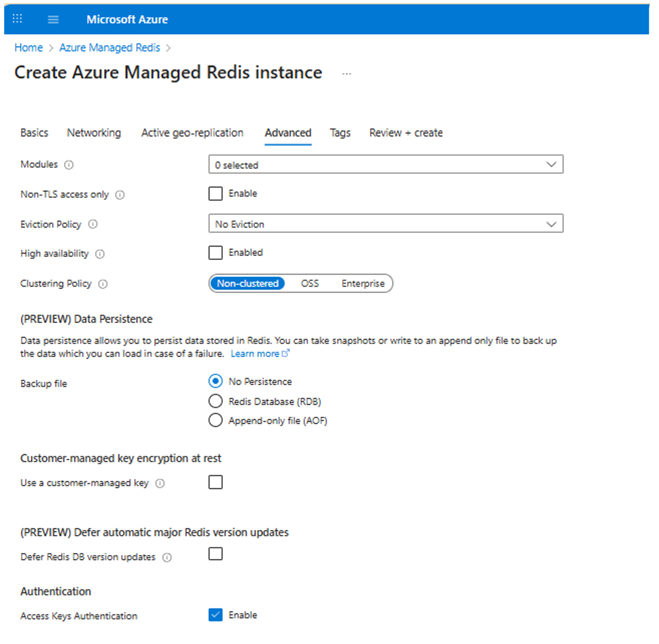Click the Clustering Policy info icon
Image resolution: width=659 pixels, height=644 pixels.
pos(103,284)
